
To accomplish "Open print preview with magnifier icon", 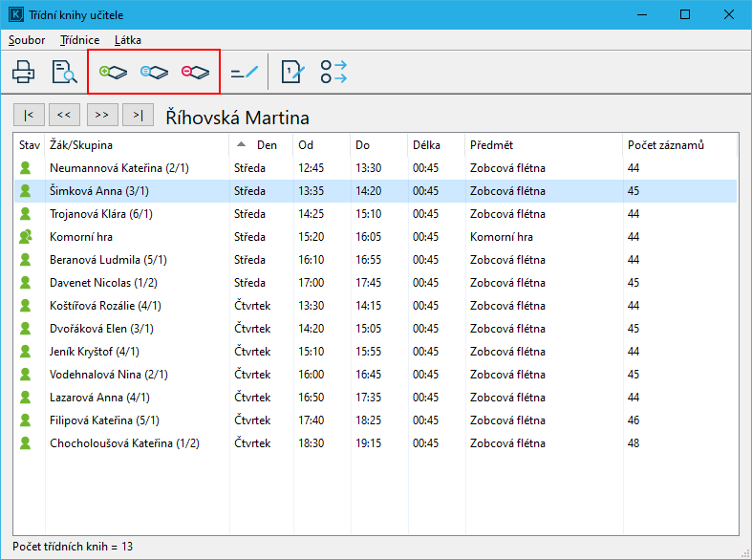I will [65, 72].
